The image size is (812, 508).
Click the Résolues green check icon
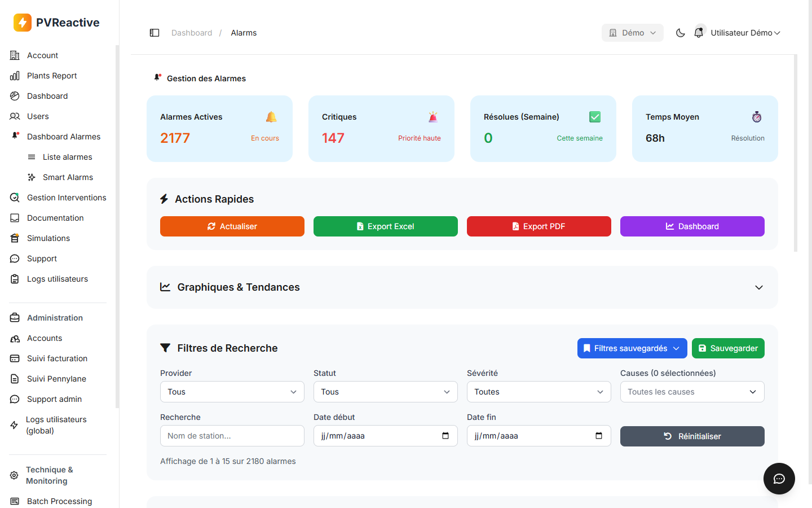click(595, 117)
